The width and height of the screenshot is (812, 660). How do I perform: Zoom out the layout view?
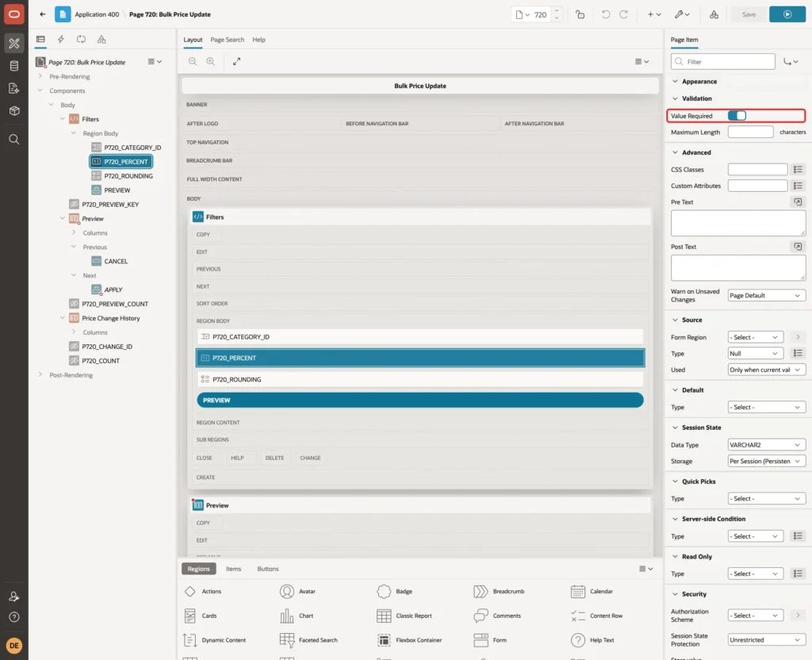pyautogui.click(x=193, y=62)
